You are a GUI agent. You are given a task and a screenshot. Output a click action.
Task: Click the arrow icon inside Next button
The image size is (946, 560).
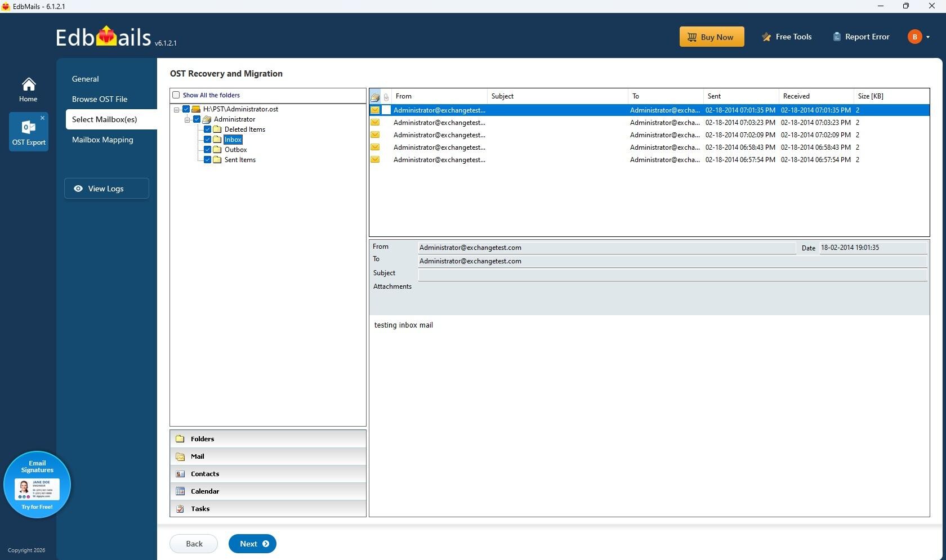(x=266, y=544)
